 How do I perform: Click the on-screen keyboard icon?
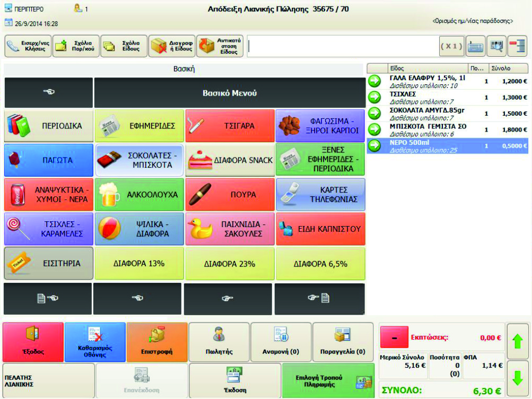(476, 47)
